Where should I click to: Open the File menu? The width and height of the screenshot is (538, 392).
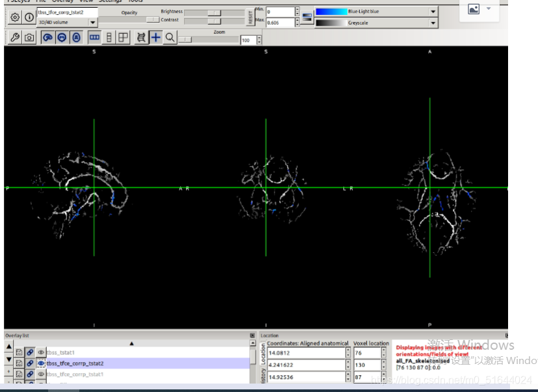click(x=40, y=1)
